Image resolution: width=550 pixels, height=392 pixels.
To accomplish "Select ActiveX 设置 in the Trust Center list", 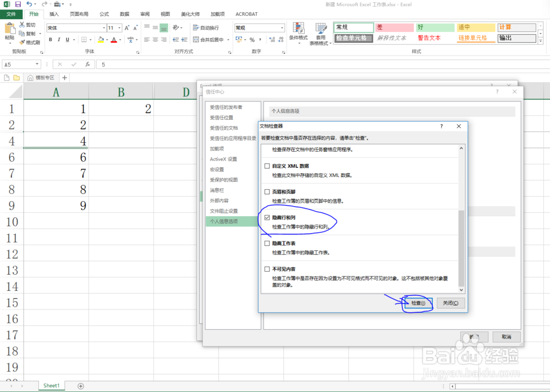I will point(223,159).
